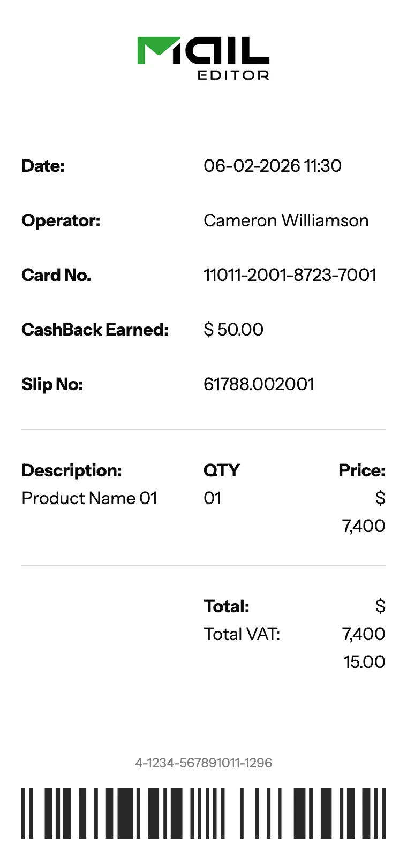The width and height of the screenshot is (407, 868).
Task: Click the Mail Editor logo
Action: [x=204, y=58]
